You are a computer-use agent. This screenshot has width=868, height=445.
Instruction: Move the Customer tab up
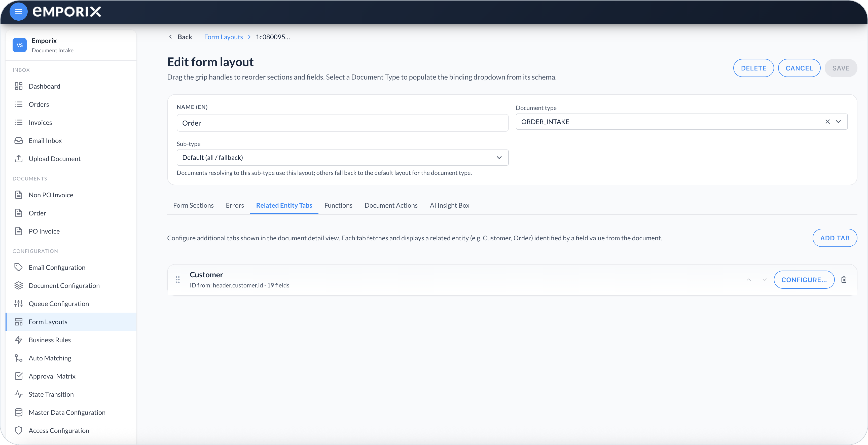tap(749, 280)
